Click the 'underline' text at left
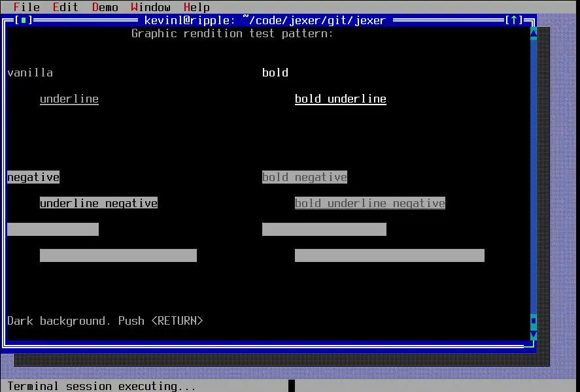This screenshot has width=580, height=392. click(69, 99)
